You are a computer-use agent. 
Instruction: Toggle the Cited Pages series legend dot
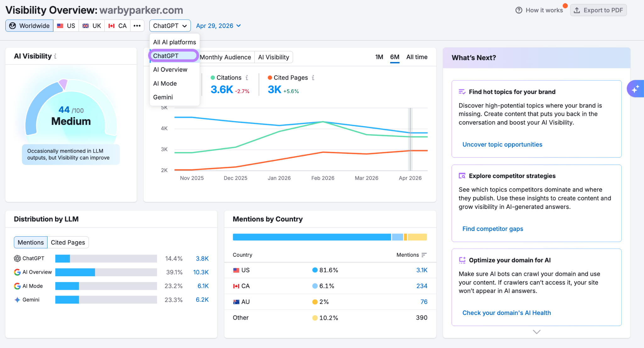pyautogui.click(x=270, y=77)
